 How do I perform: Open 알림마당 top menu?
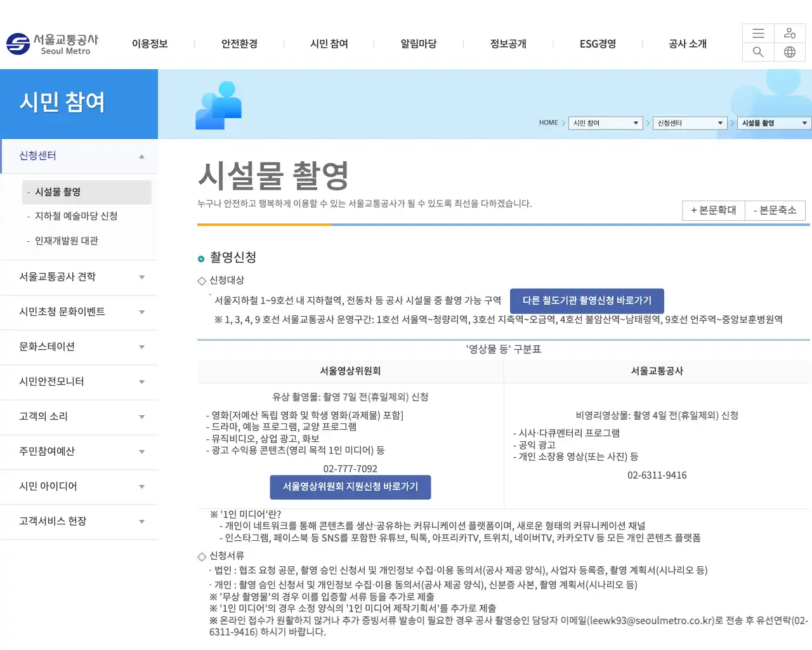pos(419,44)
